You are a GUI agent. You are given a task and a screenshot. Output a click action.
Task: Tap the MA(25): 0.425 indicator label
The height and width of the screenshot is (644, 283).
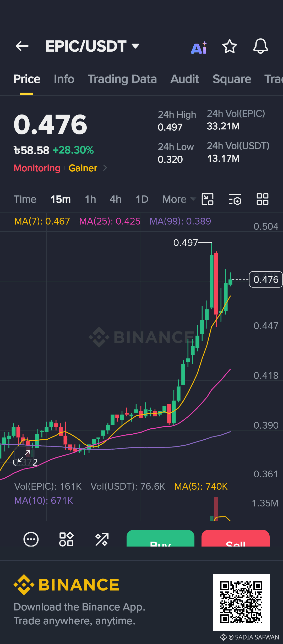pyautogui.click(x=110, y=221)
